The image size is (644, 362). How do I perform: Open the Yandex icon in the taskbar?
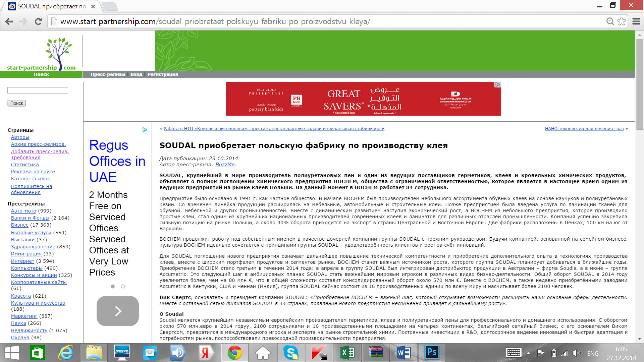point(206,353)
